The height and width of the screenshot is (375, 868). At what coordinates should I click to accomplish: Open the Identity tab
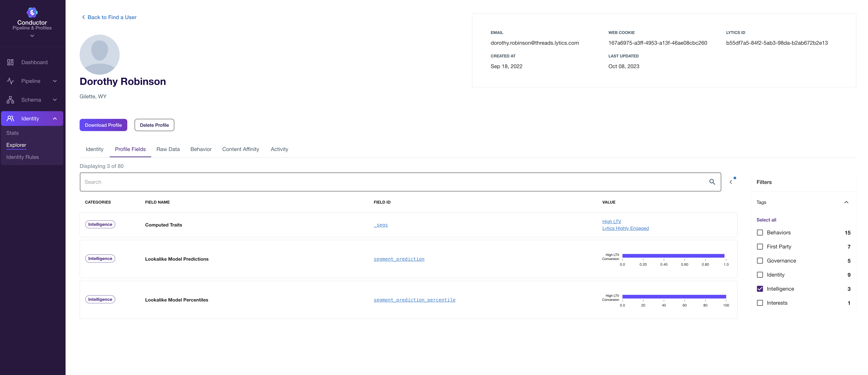pyautogui.click(x=94, y=149)
